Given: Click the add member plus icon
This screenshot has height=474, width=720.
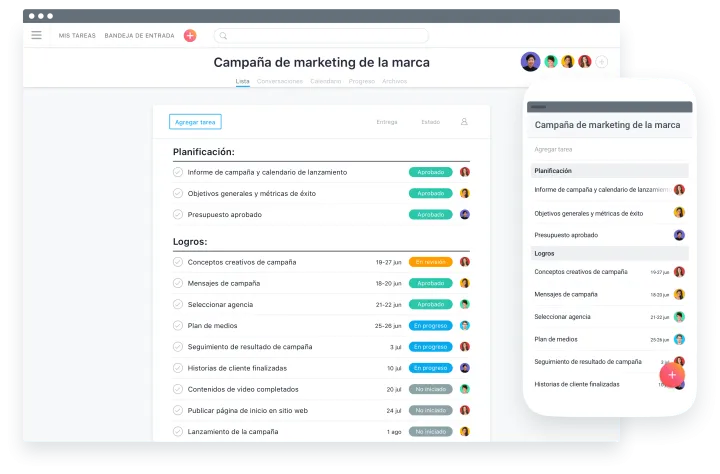Looking at the screenshot, I should pyautogui.click(x=601, y=62).
